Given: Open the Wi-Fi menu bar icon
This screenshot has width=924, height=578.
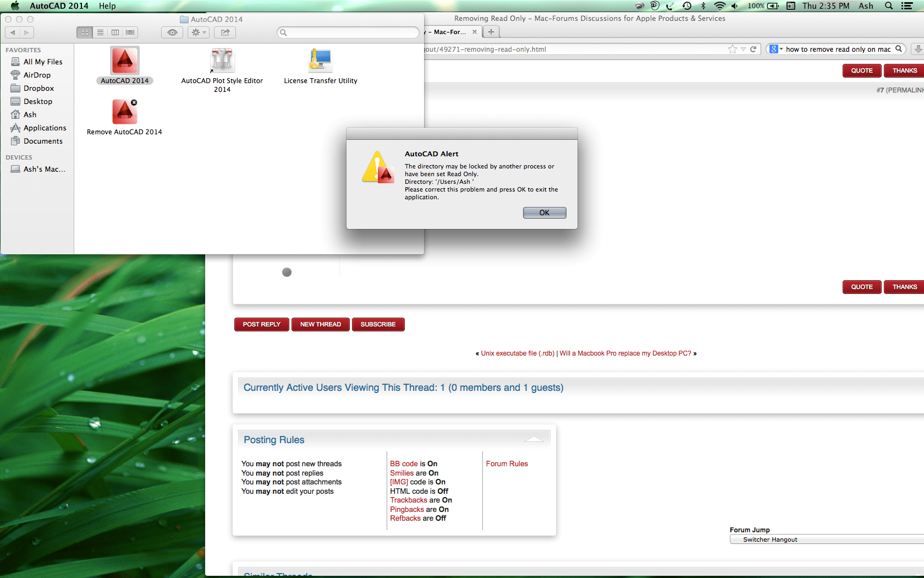Looking at the screenshot, I should point(719,6).
